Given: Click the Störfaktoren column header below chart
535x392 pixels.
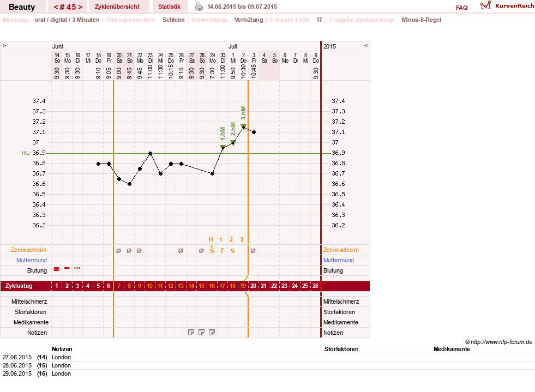Looking at the screenshot, I should 341,349.
